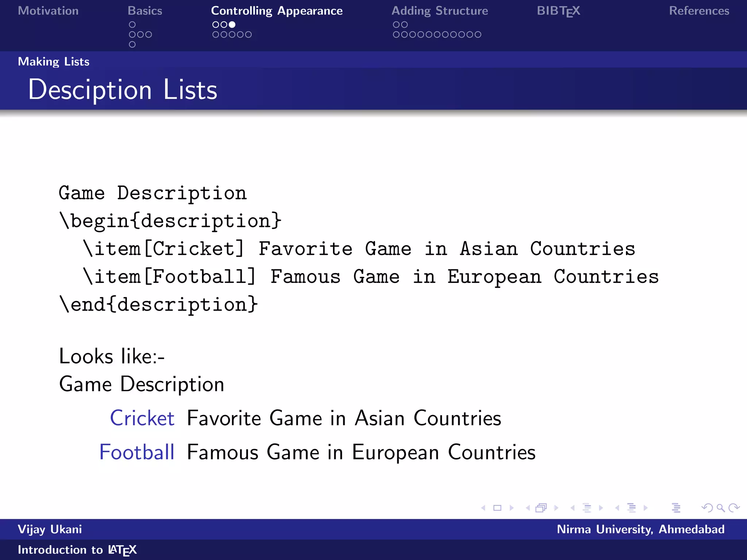Click the go-back curved arrow icon
Screen dimensions: 747x560
point(707,508)
